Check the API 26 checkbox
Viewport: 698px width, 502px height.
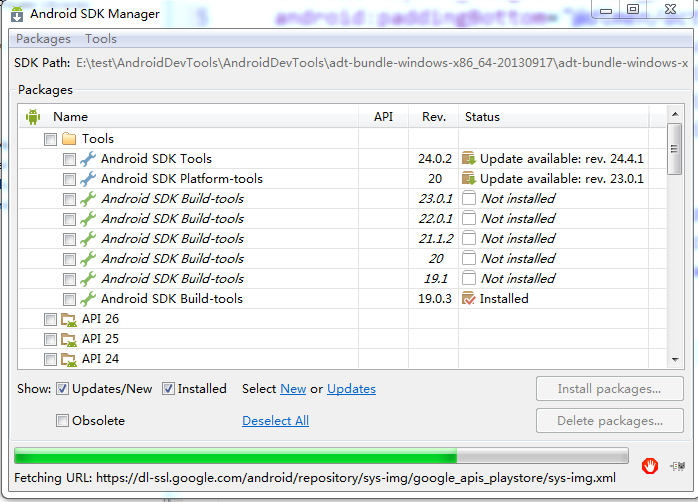point(50,320)
